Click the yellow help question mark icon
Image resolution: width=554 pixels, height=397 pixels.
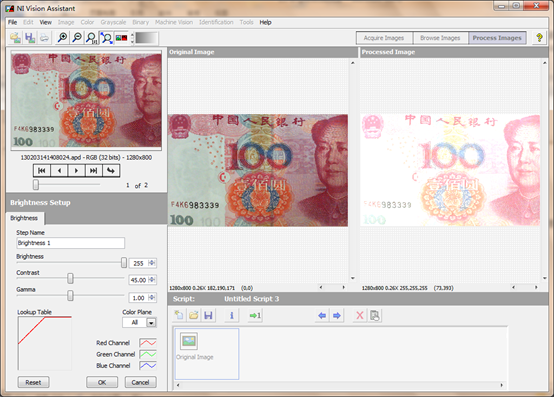coord(539,37)
